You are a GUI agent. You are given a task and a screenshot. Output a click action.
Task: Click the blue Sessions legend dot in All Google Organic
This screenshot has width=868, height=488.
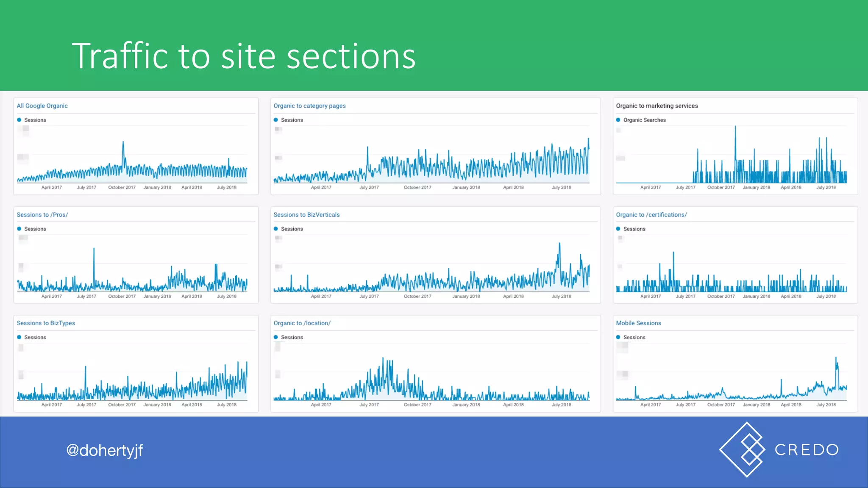click(19, 120)
